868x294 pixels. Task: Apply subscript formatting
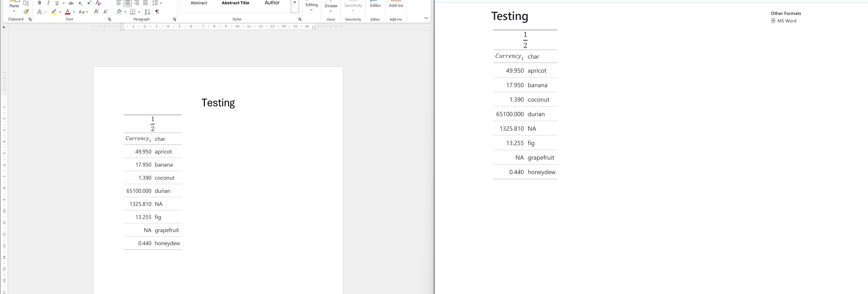click(80, 3)
